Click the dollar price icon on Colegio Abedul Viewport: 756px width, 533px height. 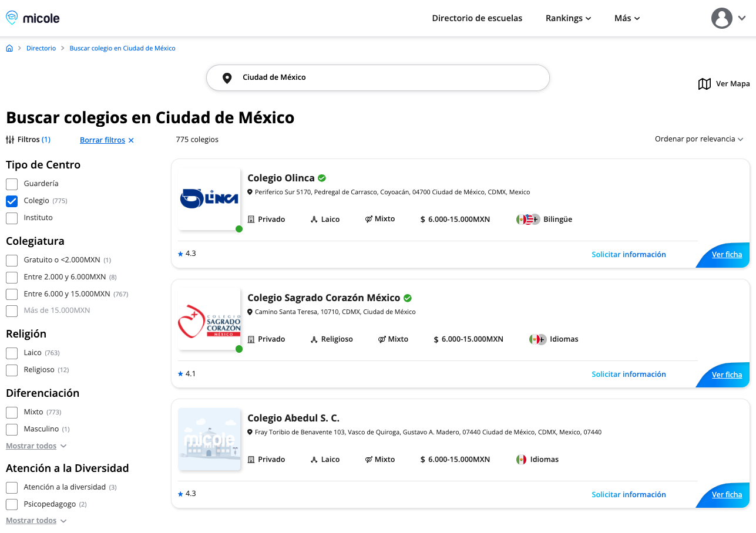point(423,460)
